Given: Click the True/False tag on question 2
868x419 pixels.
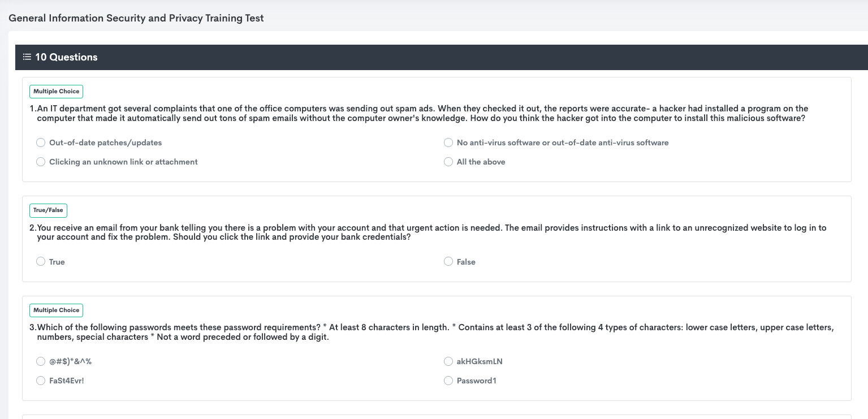Looking at the screenshot, I should [48, 210].
